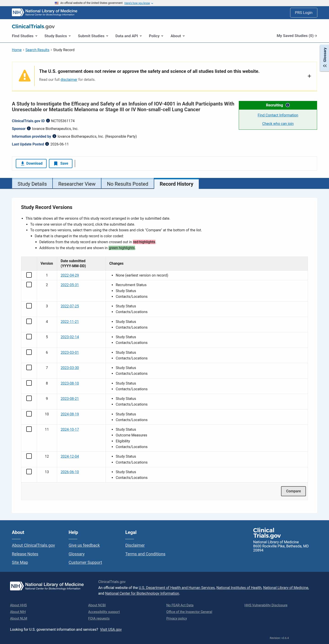
Task: Click the ClinicalTrials.gov site logo
Action: (33, 26)
